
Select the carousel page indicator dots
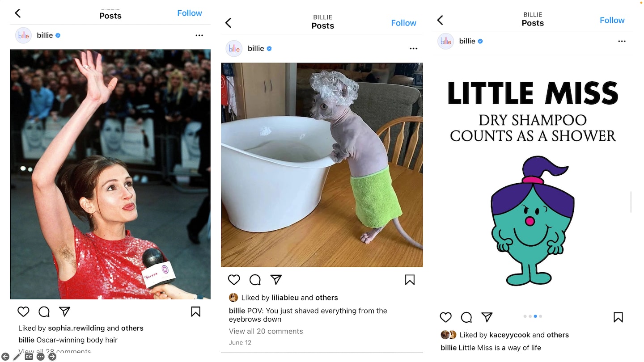[x=533, y=316]
